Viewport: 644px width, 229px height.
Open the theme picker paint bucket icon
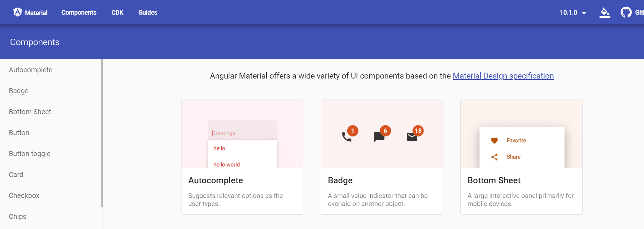(x=605, y=13)
